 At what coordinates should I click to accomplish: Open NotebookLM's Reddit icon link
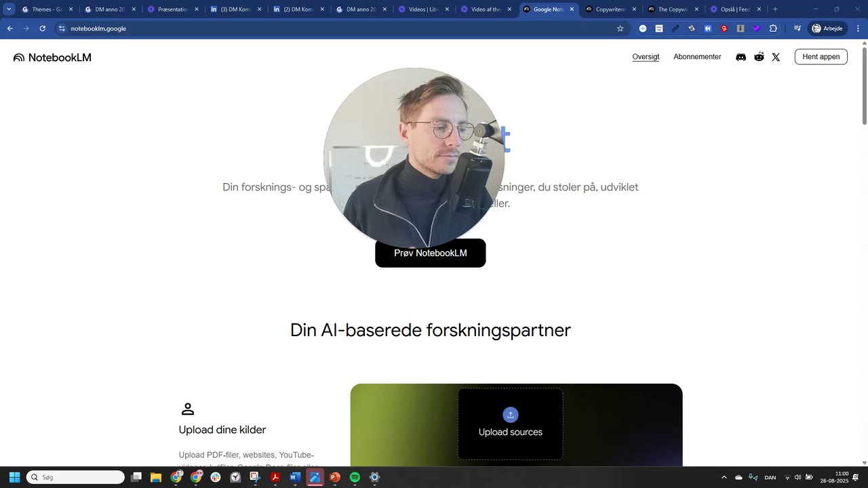point(759,57)
